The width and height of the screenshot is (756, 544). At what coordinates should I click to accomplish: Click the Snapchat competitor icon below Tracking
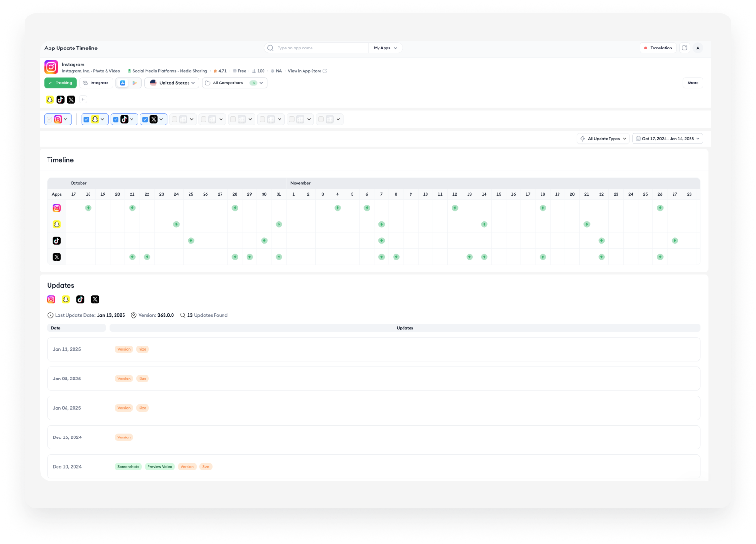[49, 99]
